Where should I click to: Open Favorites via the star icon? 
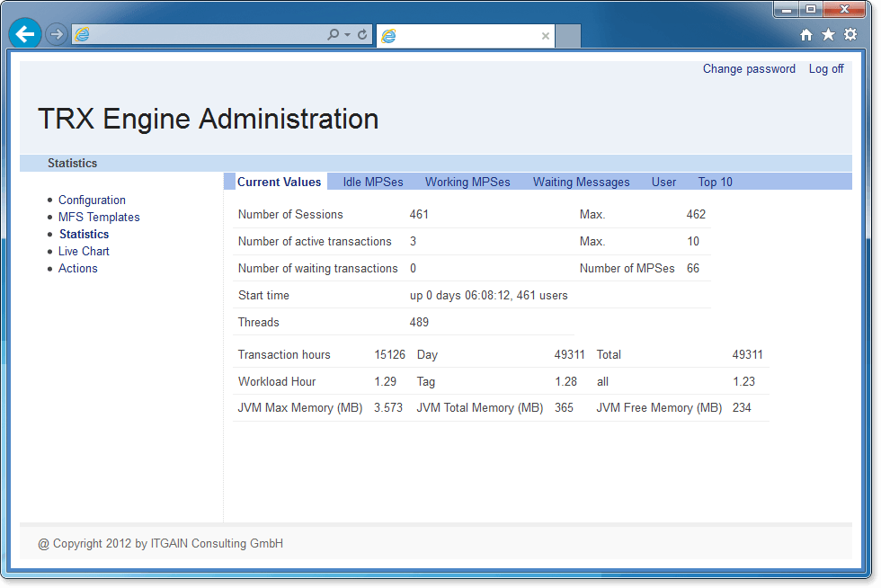(828, 33)
